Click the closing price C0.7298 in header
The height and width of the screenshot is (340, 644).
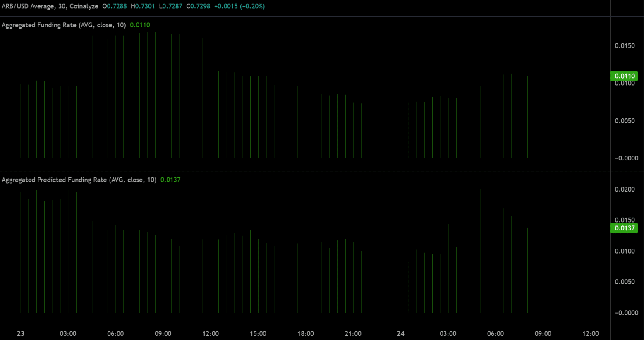pyautogui.click(x=198, y=6)
